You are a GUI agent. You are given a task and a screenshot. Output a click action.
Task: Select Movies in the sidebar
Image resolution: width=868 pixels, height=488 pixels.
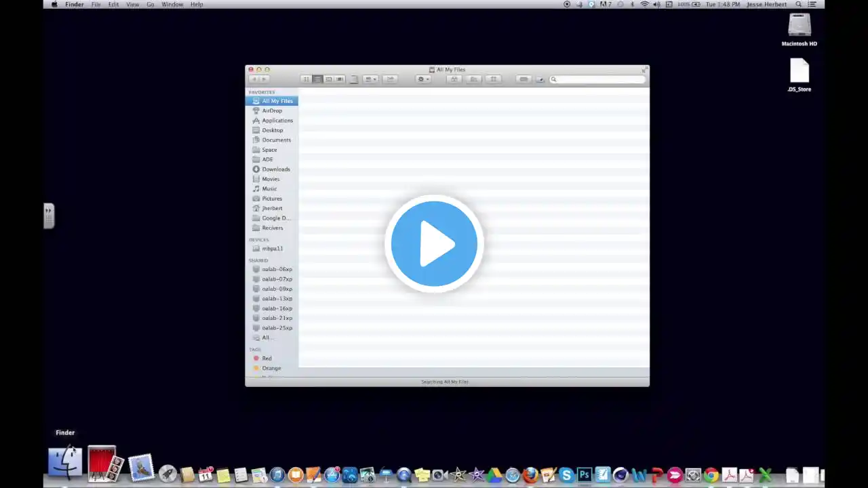272,179
